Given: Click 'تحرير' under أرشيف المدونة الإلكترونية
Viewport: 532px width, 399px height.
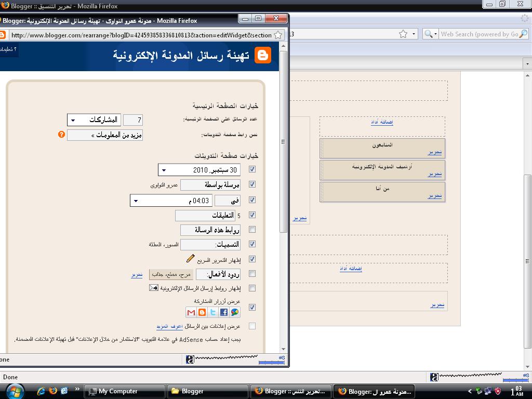Looking at the screenshot, I should (x=435, y=174).
